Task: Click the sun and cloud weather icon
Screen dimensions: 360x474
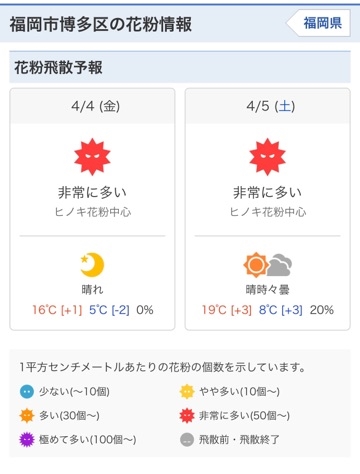Action: pyautogui.click(x=268, y=265)
